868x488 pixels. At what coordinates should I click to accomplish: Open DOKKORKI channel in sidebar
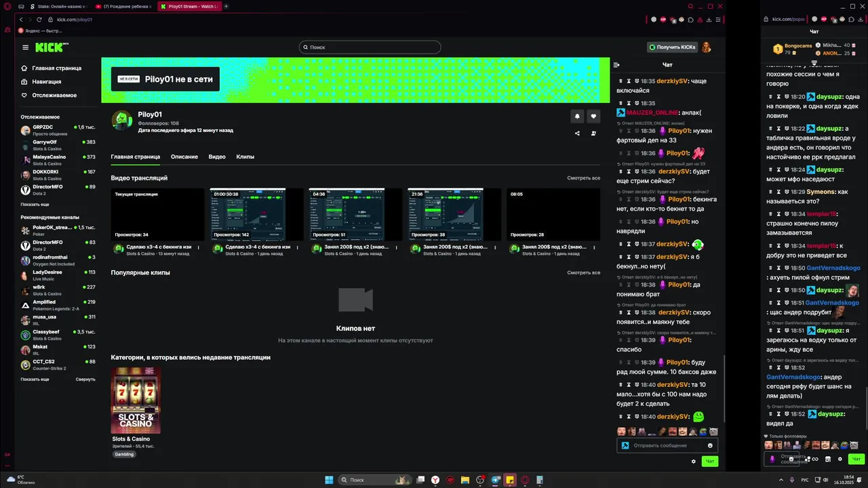pos(58,175)
